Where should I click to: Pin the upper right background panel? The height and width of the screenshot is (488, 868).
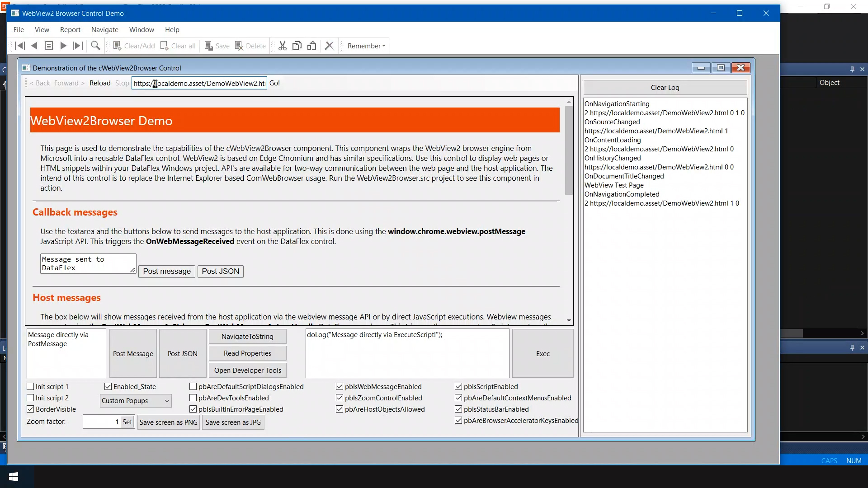tap(852, 69)
